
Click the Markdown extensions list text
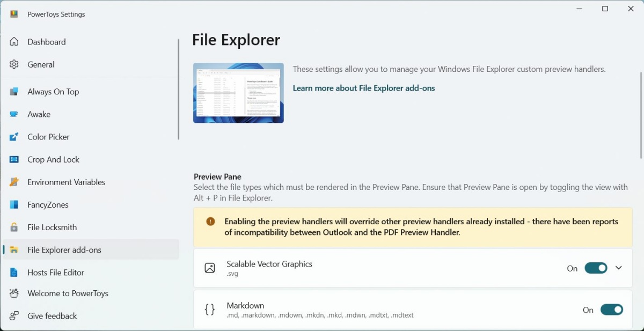pyautogui.click(x=320, y=315)
